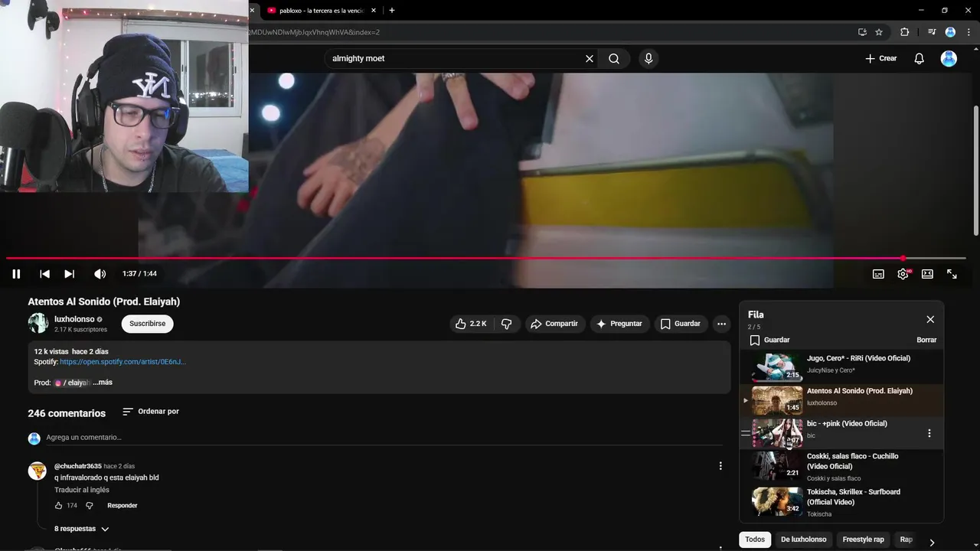Open the luxholonso channel name link
This screenshot has height=551, width=980.
(74, 319)
